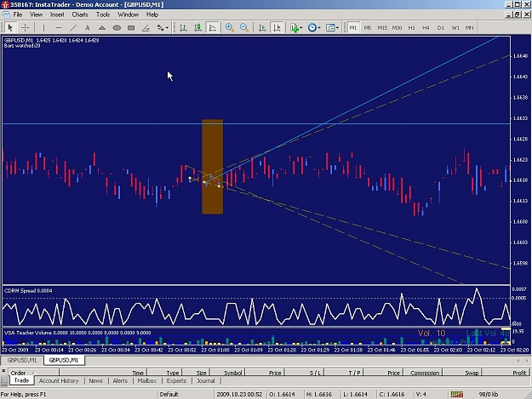Expand the indicators dropdown arrow
This screenshot has height=399, width=532.
click(x=301, y=28)
